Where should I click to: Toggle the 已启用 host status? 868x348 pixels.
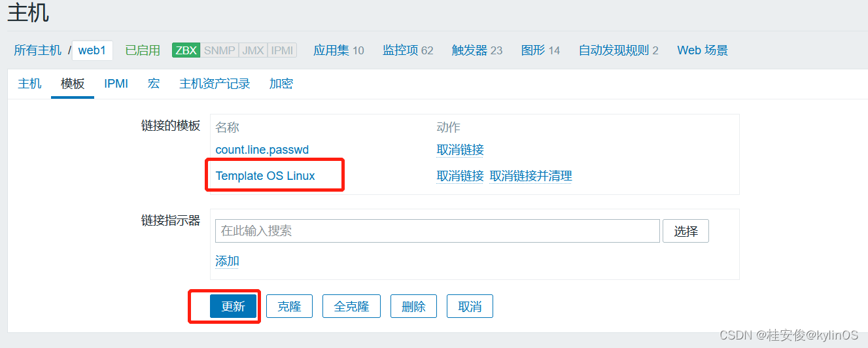(x=143, y=50)
